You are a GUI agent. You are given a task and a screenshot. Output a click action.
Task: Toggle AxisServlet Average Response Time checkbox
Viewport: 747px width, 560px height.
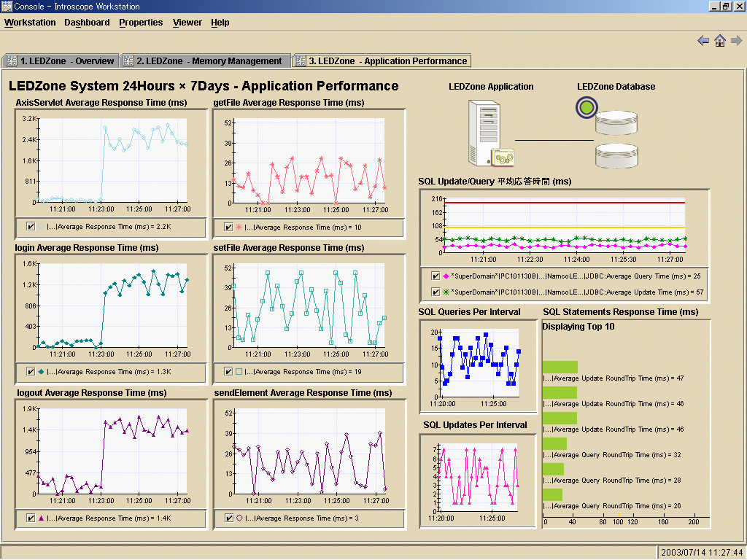(x=31, y=227)
